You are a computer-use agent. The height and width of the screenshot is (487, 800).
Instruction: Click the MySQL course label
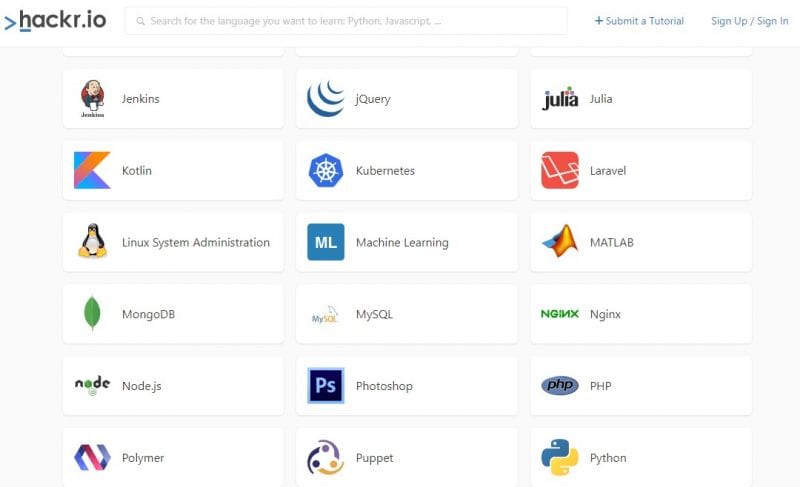374,314
